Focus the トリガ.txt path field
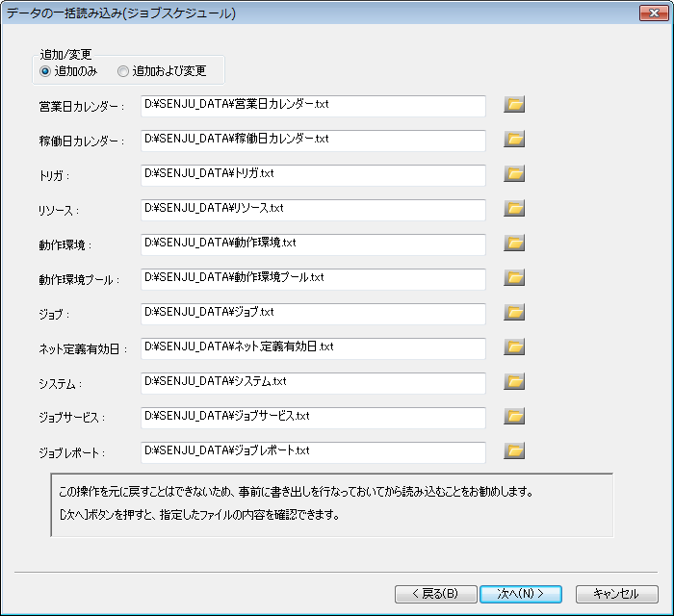This screenshot has height=616, width=674. click(x=313, y=175)
